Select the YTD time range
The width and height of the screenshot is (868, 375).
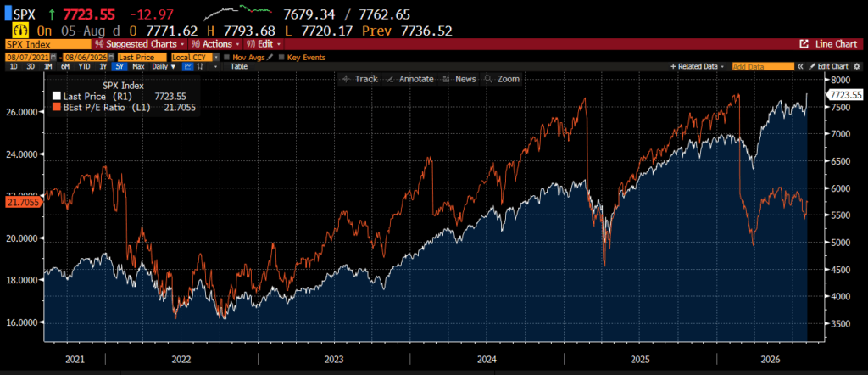(x=84, y=66)
